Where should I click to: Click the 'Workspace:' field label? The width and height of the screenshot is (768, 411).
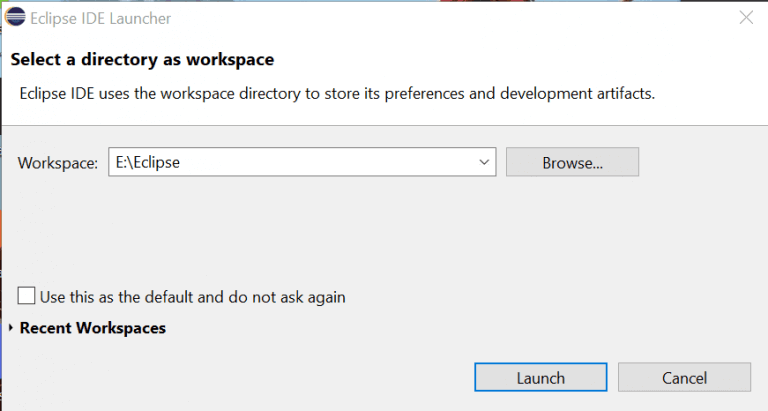click(x=58, y=162)
